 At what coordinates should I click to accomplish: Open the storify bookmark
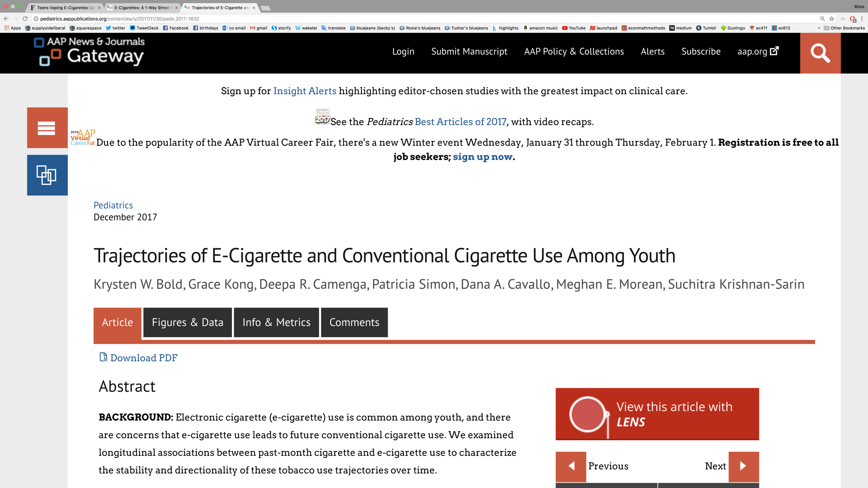coord(281,28)
